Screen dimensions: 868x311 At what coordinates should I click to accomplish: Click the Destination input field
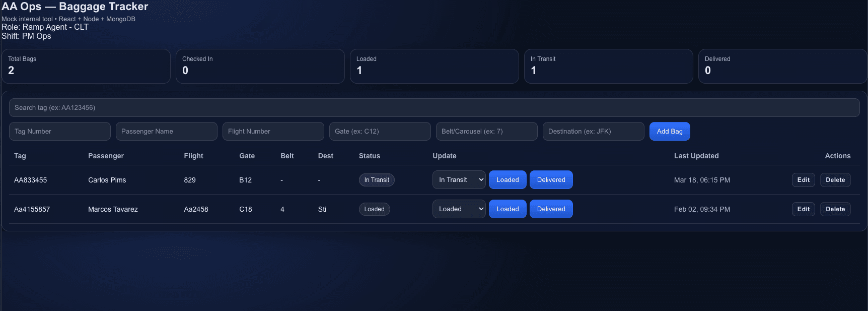click(x=594, y=131)
